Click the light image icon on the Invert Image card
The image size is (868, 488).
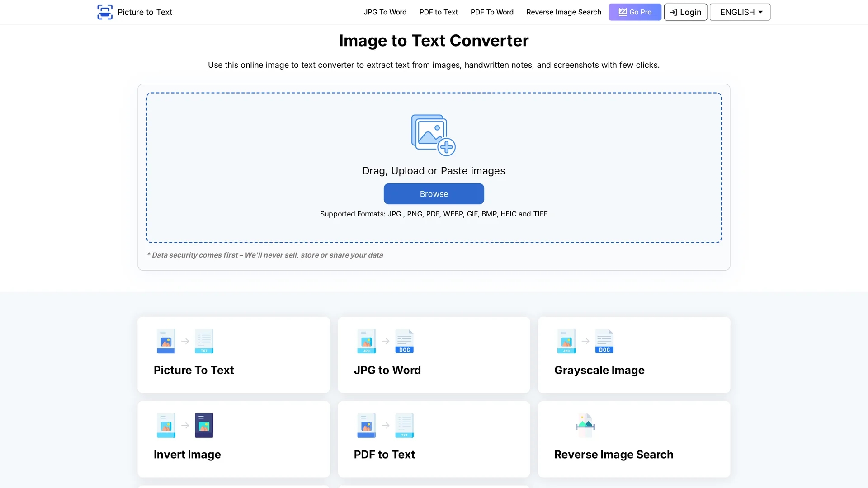(x=166, y=426)
